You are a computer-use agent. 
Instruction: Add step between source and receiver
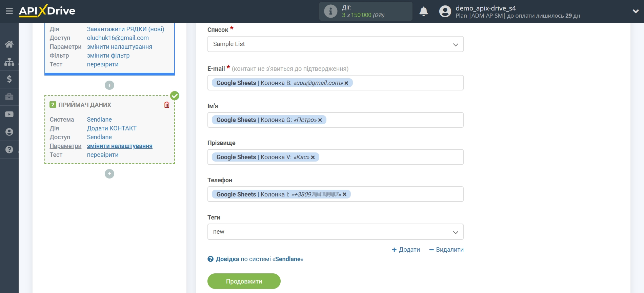click(109, 85)
